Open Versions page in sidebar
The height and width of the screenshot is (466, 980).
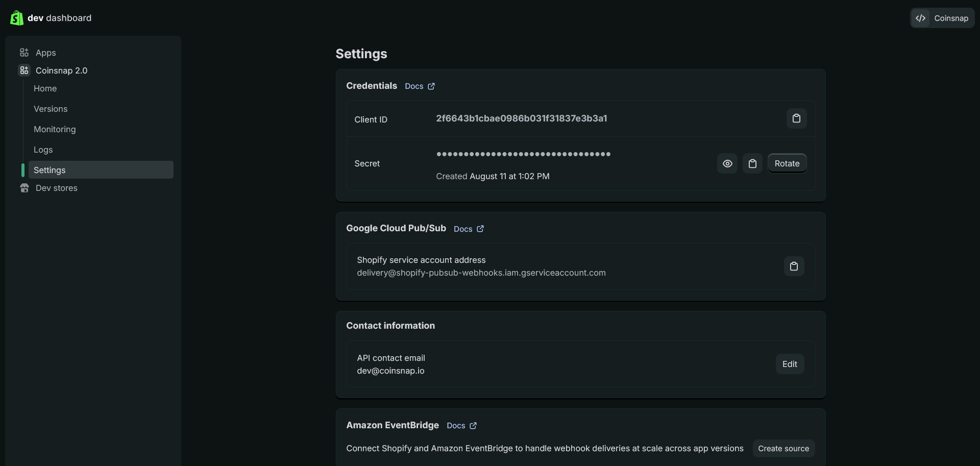(51, 109)
